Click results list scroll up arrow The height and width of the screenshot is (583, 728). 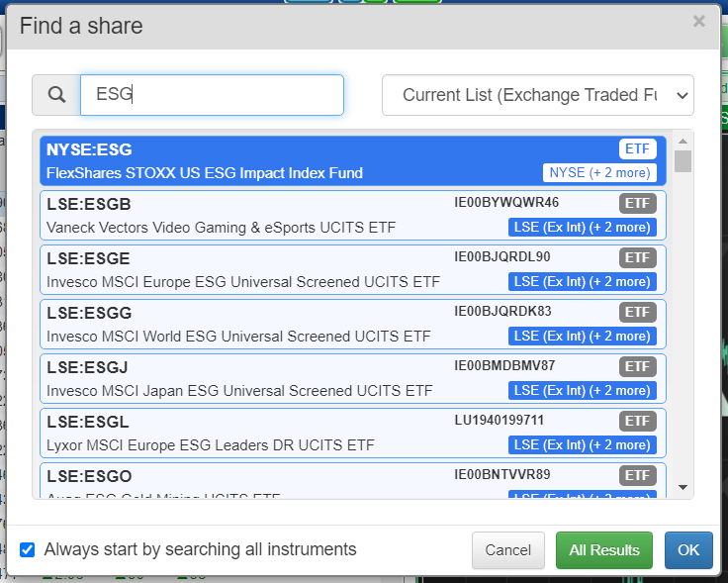[x=682, y=141]
